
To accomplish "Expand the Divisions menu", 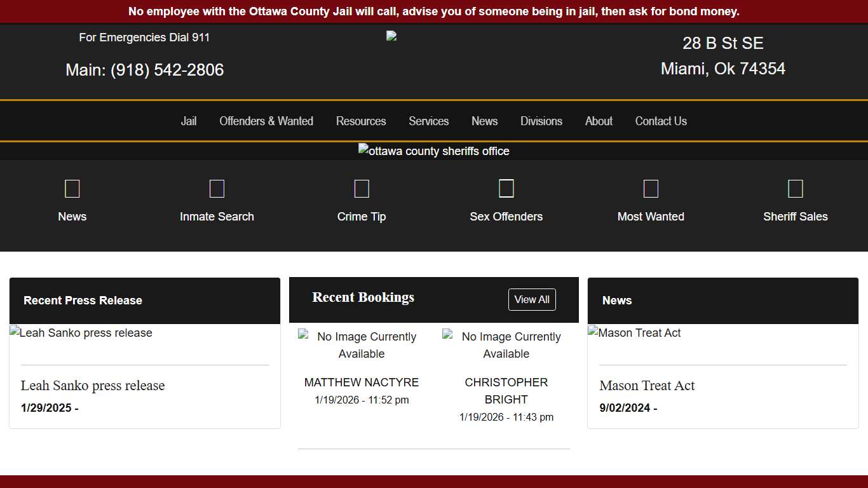I will [541, 121].
